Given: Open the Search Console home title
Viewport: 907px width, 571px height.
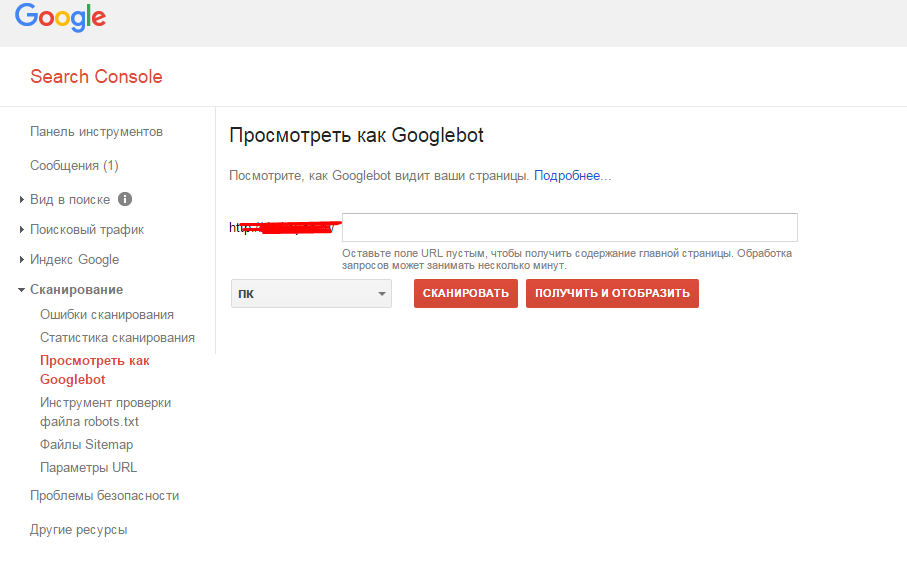Looking at the screenshot, I should [x=96, y=77].
